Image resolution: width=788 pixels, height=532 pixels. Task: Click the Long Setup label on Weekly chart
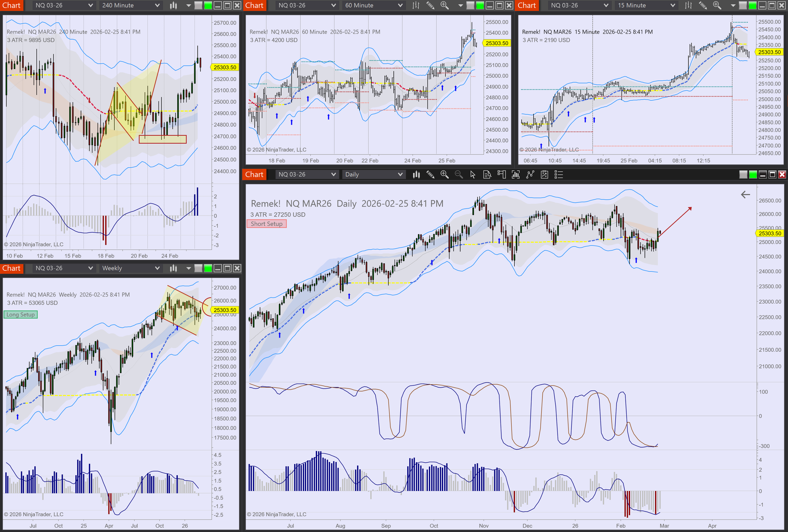coord(20,315)
